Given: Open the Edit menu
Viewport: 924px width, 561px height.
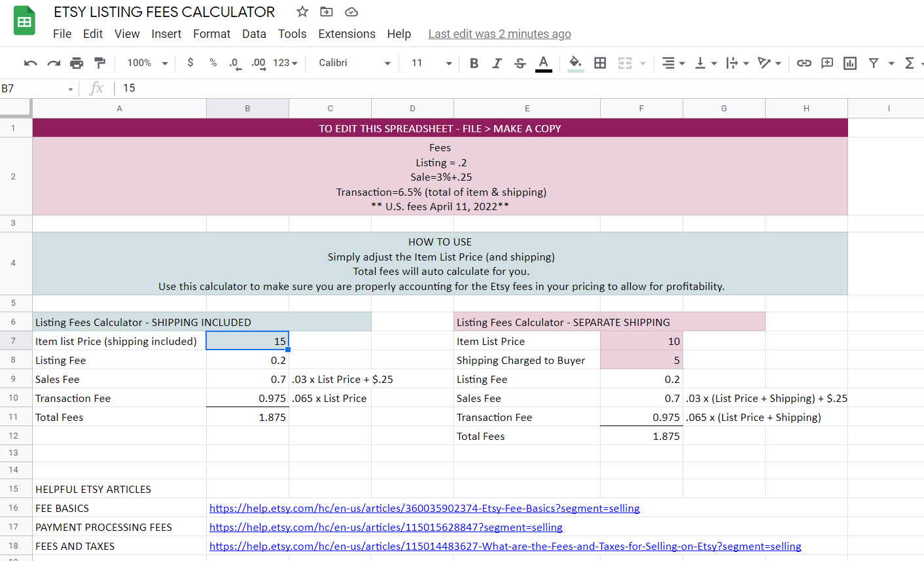Looking at the screenshot, I should [x=93, y=34].
